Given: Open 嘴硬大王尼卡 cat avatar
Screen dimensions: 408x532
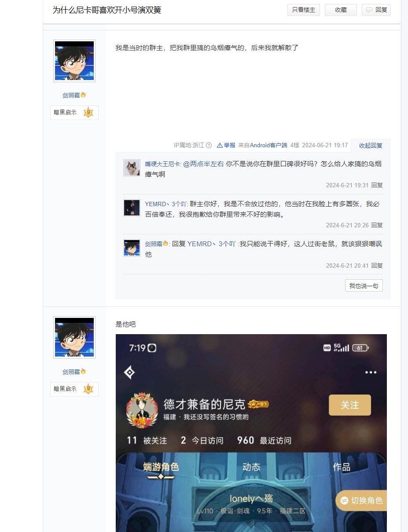Looking at the screenshot, I should click(132, 168).
